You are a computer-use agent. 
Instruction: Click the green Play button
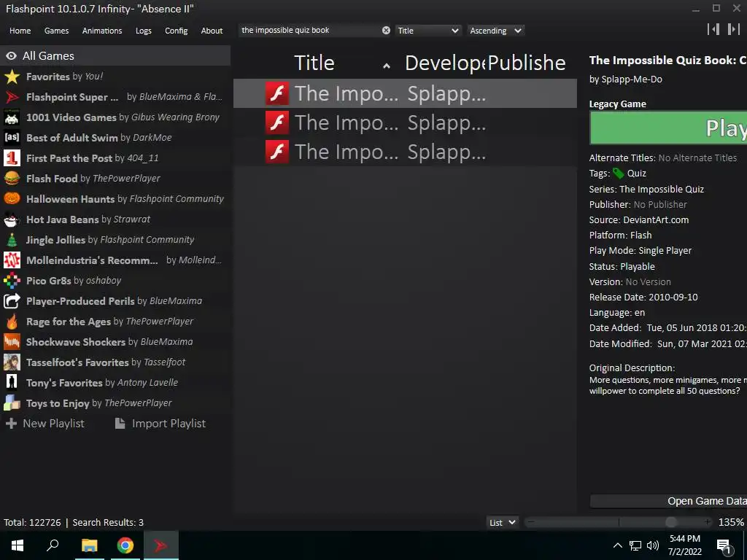pyautogui.click(x=668, y=128)
